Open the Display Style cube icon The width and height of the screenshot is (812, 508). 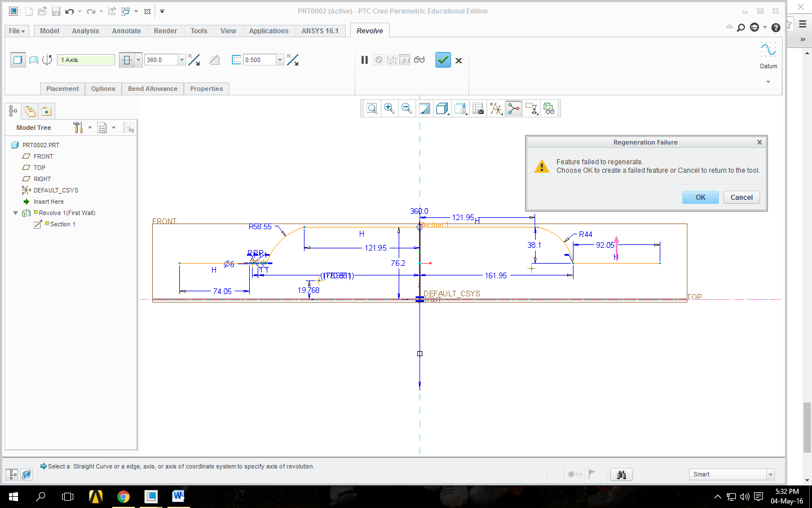point(443,108)
